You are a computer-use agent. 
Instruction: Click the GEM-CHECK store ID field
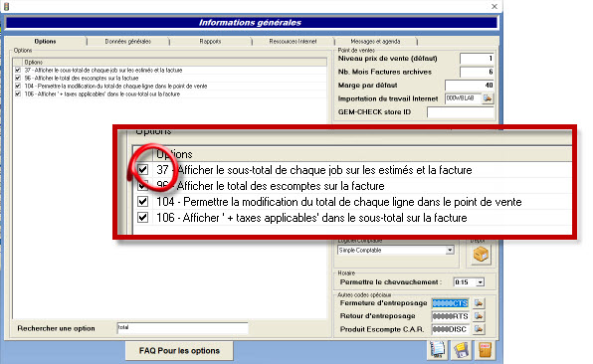coord(461,112)
